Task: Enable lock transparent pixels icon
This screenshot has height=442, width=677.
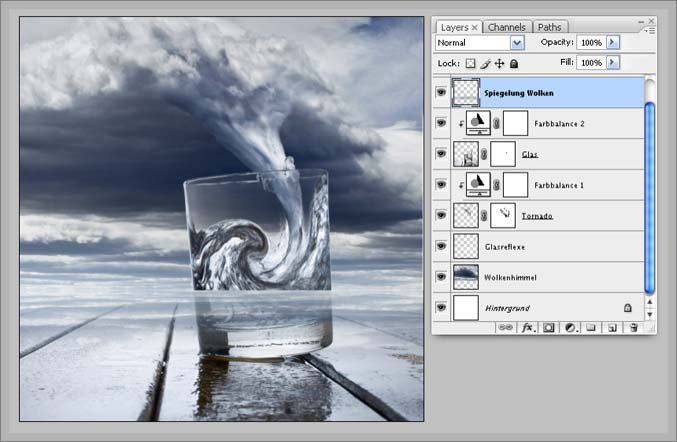Action: (x=471, y=63)
